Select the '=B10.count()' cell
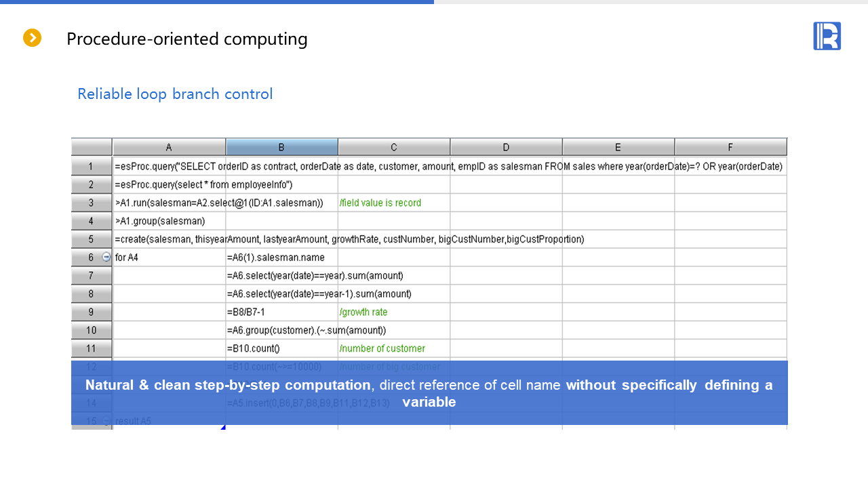This screenshot has width=868, height=488. [x=281, y=349]
